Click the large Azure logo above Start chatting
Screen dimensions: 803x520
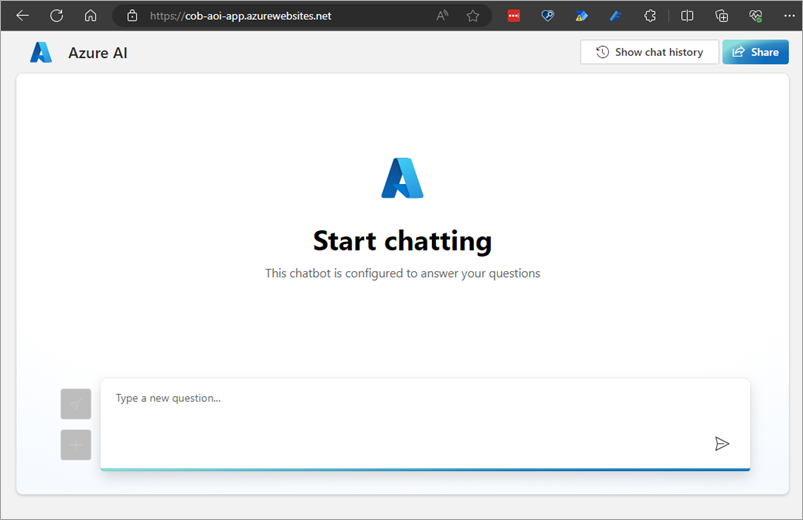(x=403, y=178)
